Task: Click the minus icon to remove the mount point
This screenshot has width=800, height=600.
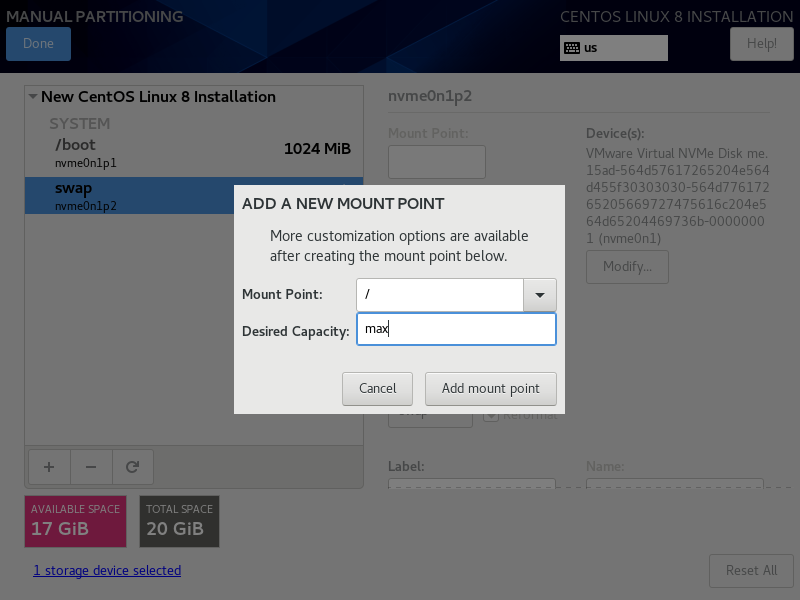Action: coord(91,467)
